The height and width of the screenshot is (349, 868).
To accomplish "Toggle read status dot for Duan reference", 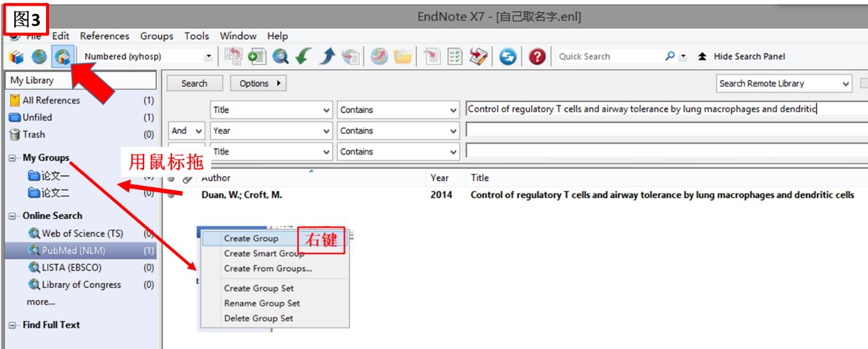I will click(x=171, y=195).
